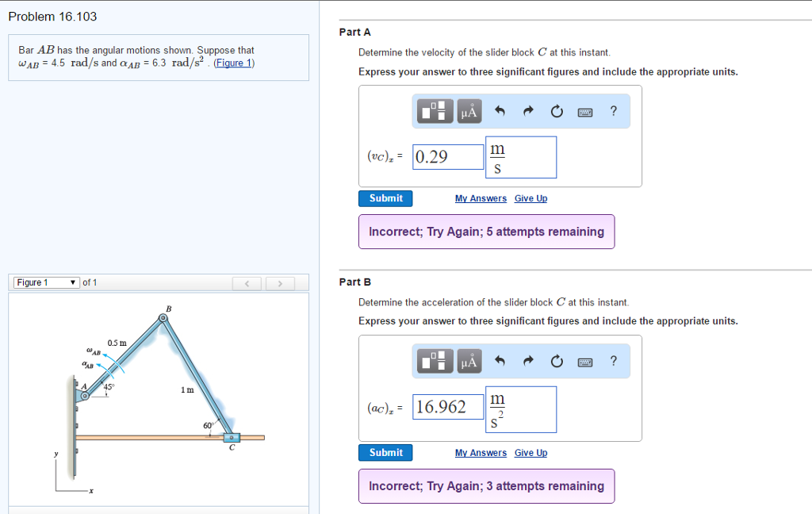Reset the Part A answer with circular arrow icon
This screenshot has height=514, width=812.
coord(556,110)
